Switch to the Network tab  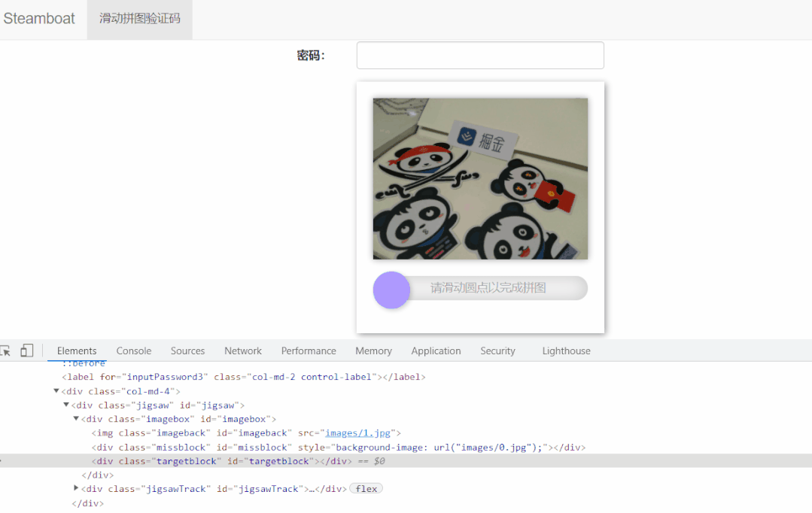(243, 351)
